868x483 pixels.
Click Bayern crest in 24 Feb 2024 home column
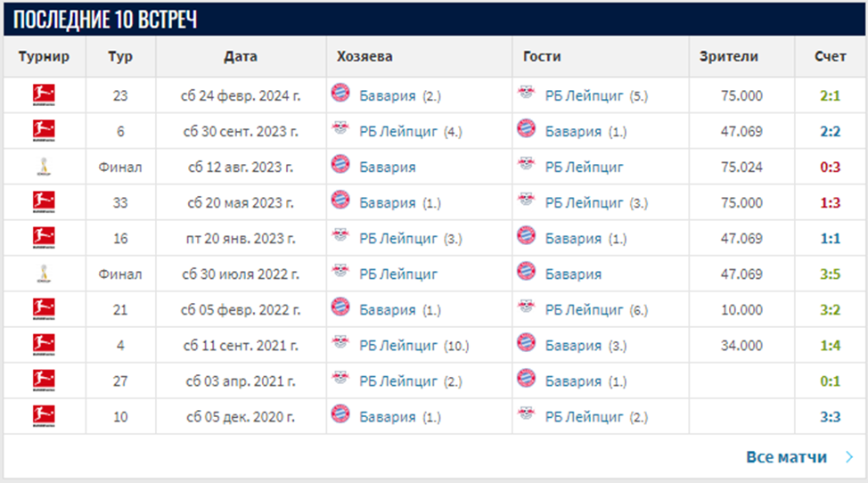click(x=340, y=94)
